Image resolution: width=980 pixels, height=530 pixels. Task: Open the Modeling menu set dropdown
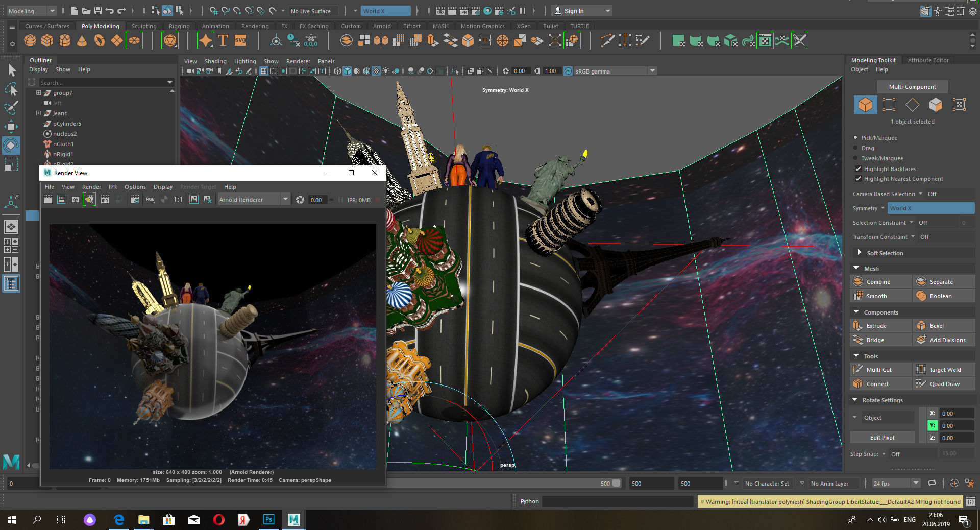point(32,11)
